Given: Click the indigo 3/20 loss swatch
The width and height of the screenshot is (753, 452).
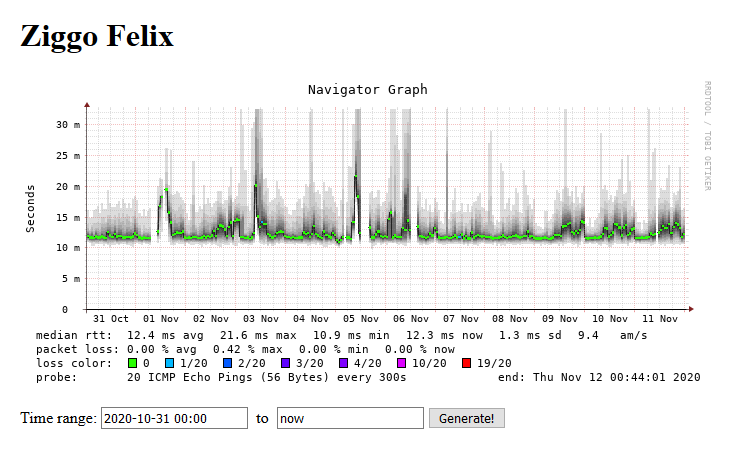Looking at the screenshot, I should click(x=285, y=363).
